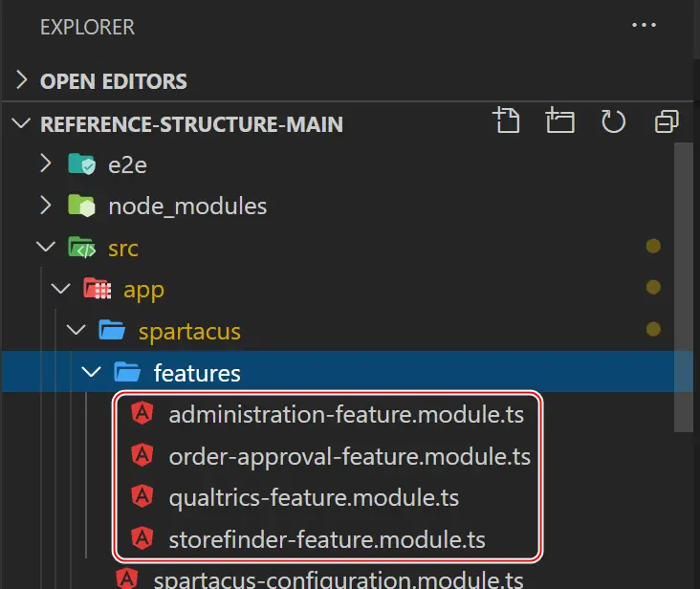700x589 pixels.
Task: Collapse the features folder chevron
Action: coord(92,372)
